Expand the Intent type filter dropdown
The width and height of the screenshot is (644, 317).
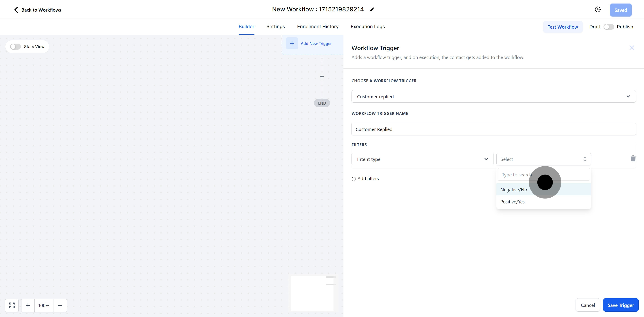(x=422, y=159)
